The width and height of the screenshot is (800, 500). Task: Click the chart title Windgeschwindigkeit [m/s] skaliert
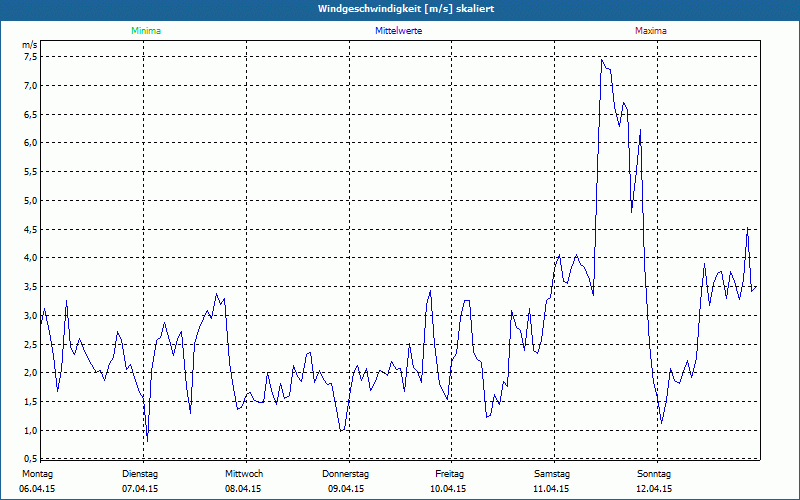[406, 9]
